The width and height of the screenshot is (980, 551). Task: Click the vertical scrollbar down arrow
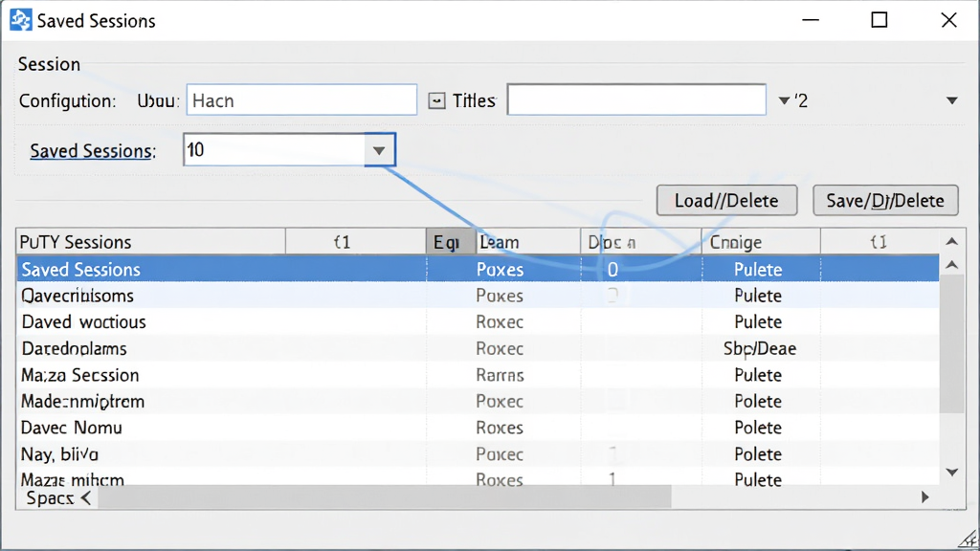952,473
